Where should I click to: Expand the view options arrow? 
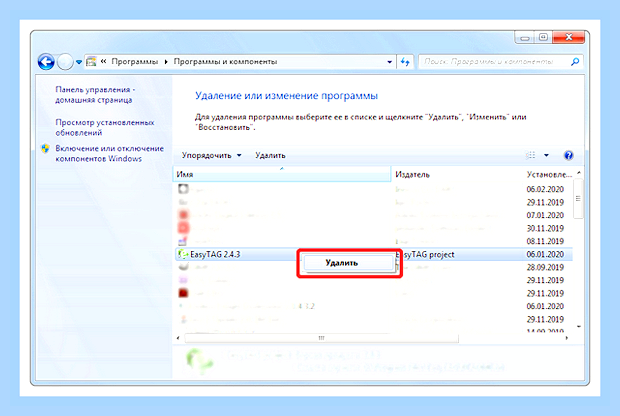(546, 155)
